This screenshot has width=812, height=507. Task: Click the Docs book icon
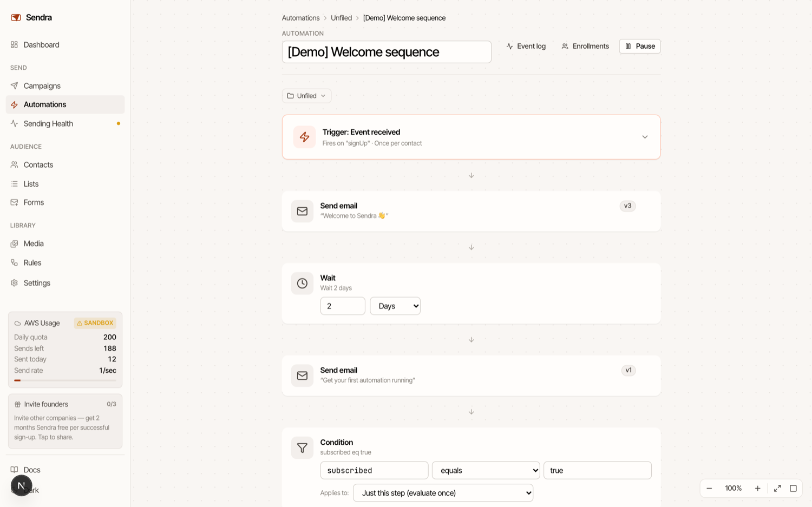(x=15, y=470)
